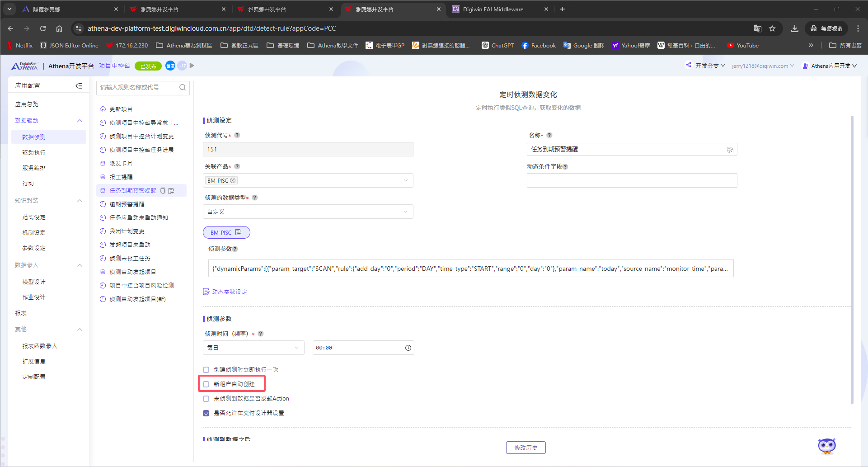
Task: Select the 侦测自动发起项目(新) rule
Action: coord(137,299)
